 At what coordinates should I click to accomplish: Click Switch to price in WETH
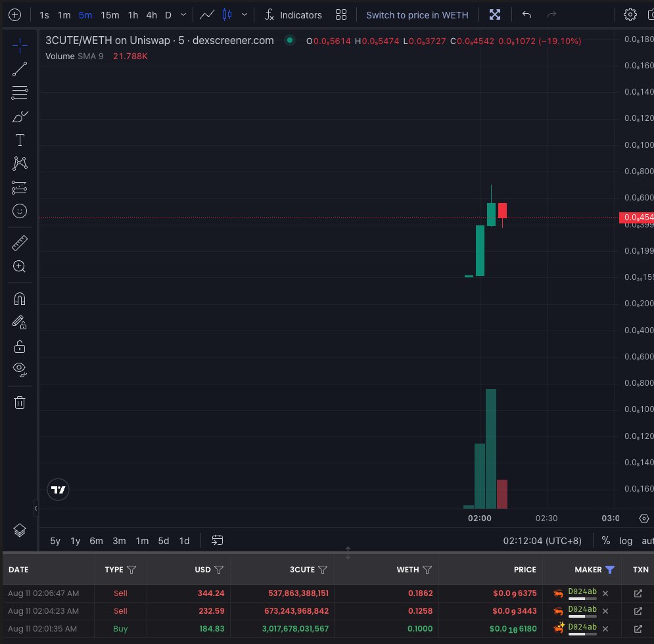tap(417, 15)
